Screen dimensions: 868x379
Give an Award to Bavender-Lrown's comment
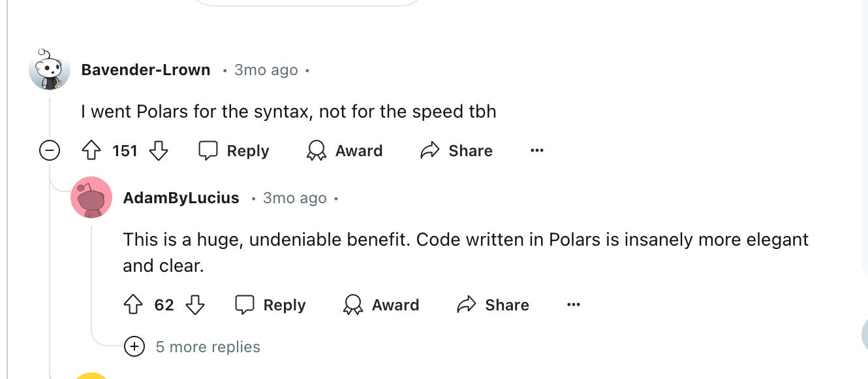tap(344, 151)
